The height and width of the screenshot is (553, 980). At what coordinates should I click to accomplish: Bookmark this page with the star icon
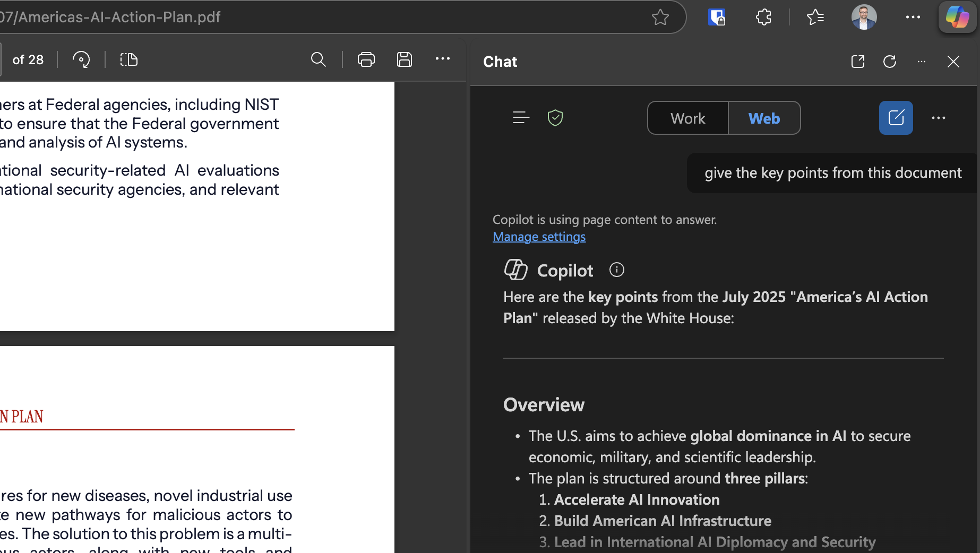[x=660, y=17]
